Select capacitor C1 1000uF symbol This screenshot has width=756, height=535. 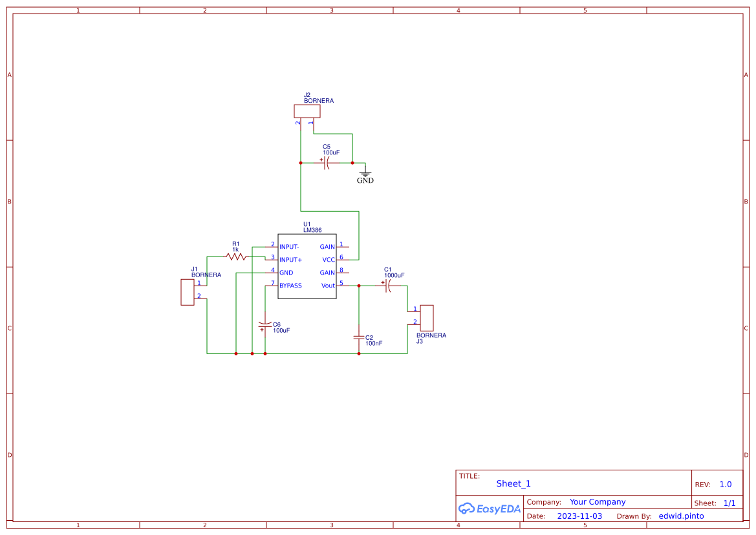coord(387,286)
